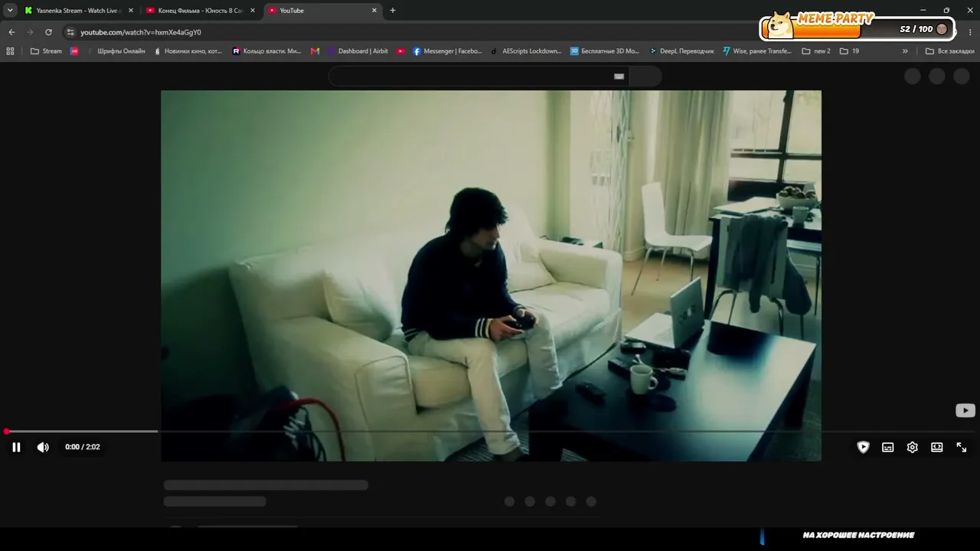Open the Новинки кино bookmark
The height and width of the screenshot is (551, 980).
188,51
